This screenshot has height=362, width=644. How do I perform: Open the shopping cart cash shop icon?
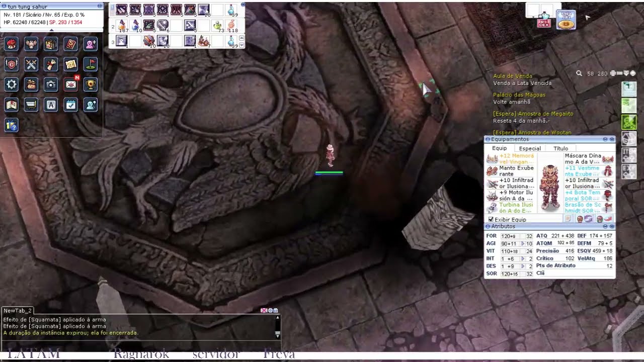pos(31,105)
